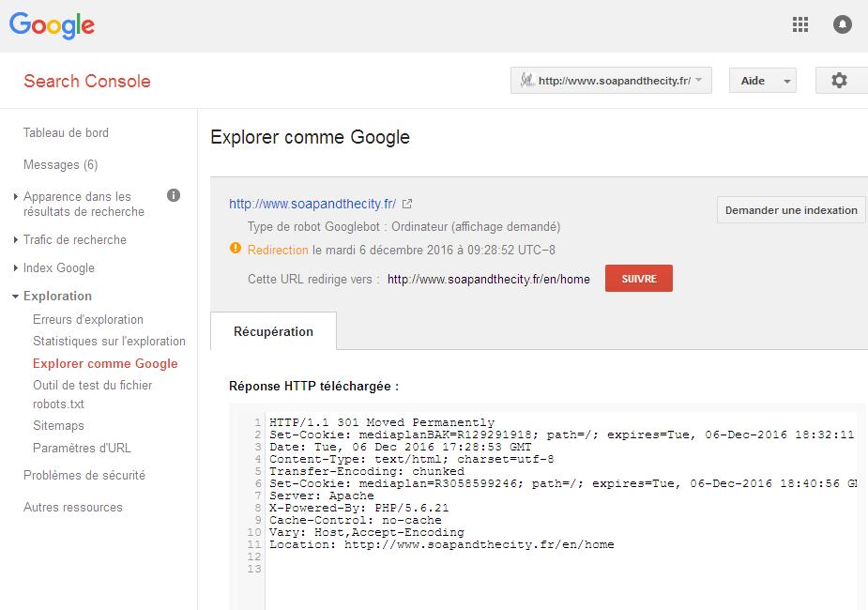Click the orange redirection warning icon
868x610 pixels.
coord(236,248)
